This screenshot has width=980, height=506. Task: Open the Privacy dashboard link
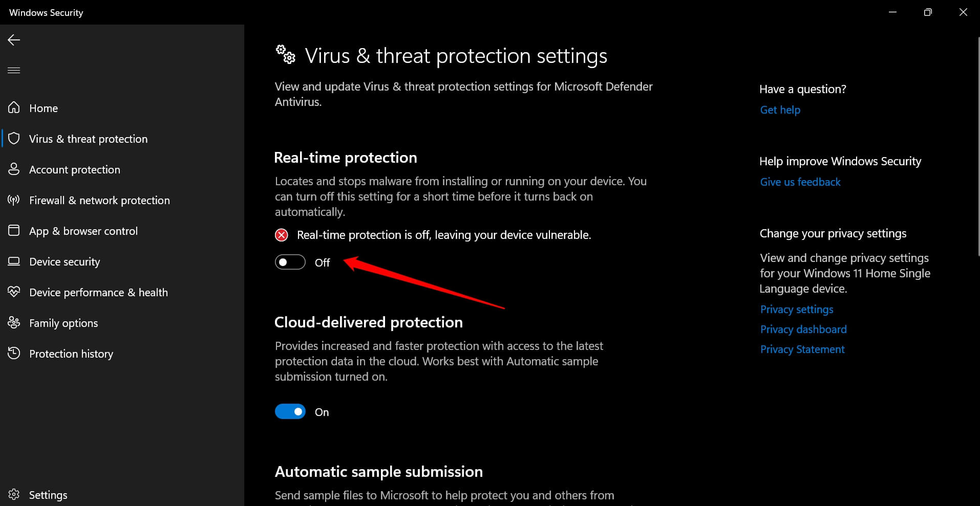(803, 329)
